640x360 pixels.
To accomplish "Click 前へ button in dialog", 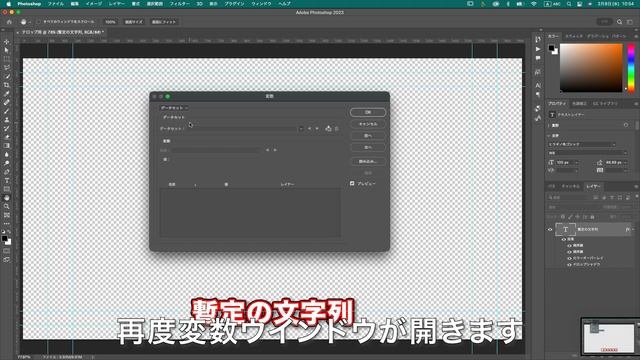I will 368,136.
